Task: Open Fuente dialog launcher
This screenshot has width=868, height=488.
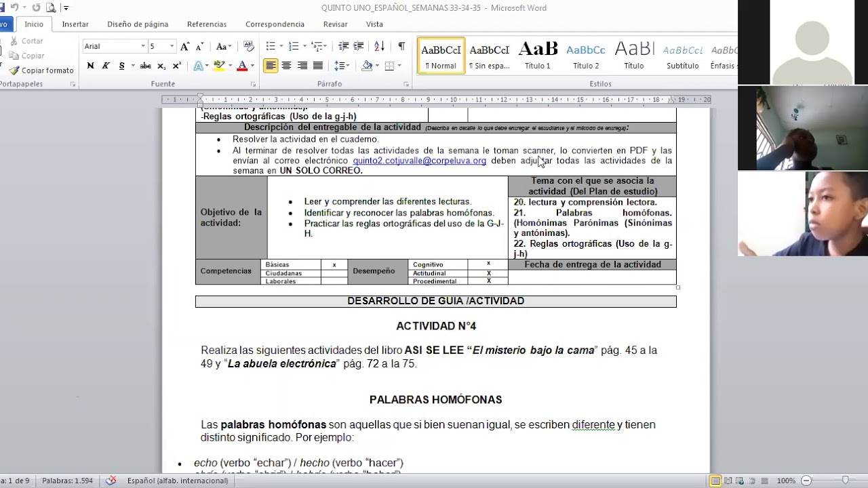Action: coord(253,85)
